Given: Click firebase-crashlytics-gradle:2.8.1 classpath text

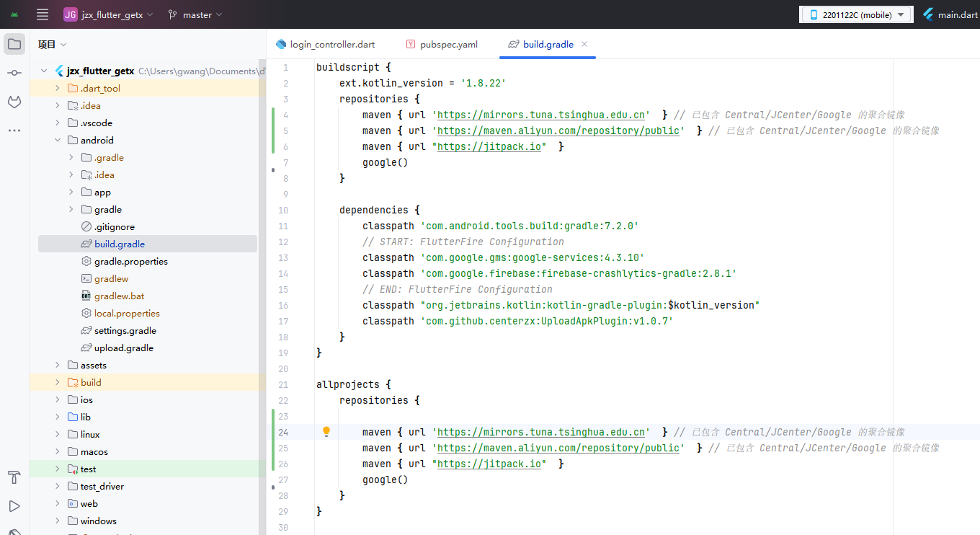Looking at the screenshot, I should 579,273.
